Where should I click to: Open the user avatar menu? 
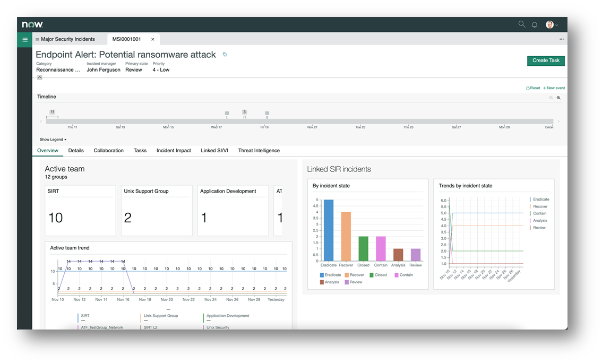552,24
